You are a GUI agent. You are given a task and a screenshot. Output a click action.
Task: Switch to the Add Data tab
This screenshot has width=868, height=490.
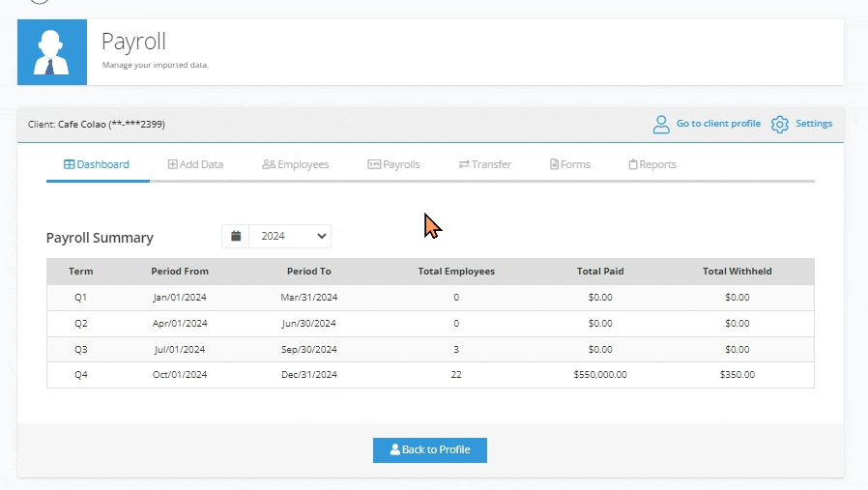pos(195,164)
